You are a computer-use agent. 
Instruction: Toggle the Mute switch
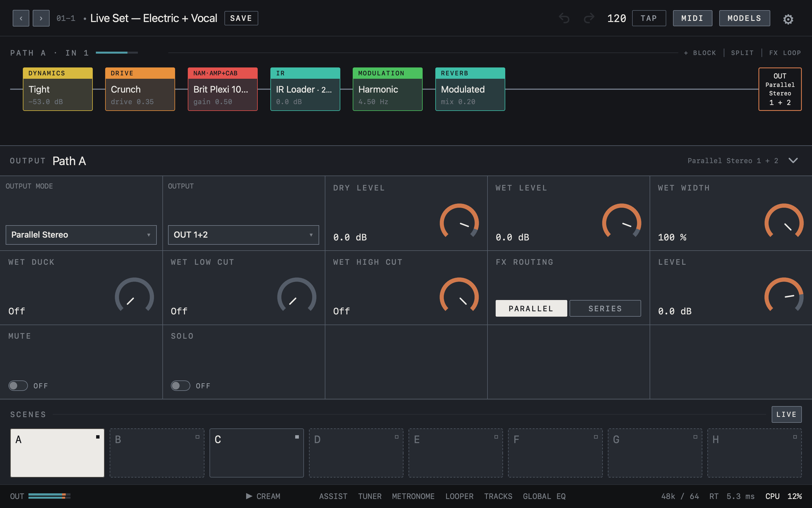coord(18,386)
